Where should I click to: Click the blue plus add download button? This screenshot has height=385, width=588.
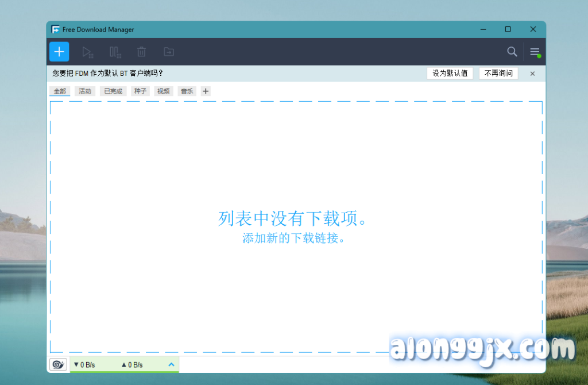(59, 52)
